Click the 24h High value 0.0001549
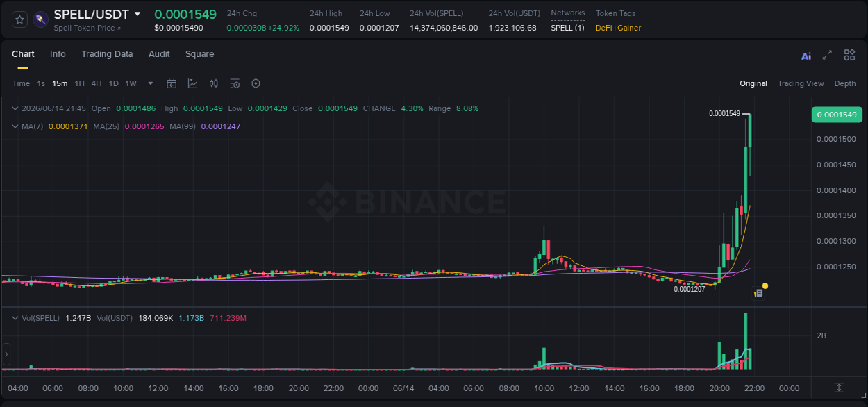 click(329, 28)
